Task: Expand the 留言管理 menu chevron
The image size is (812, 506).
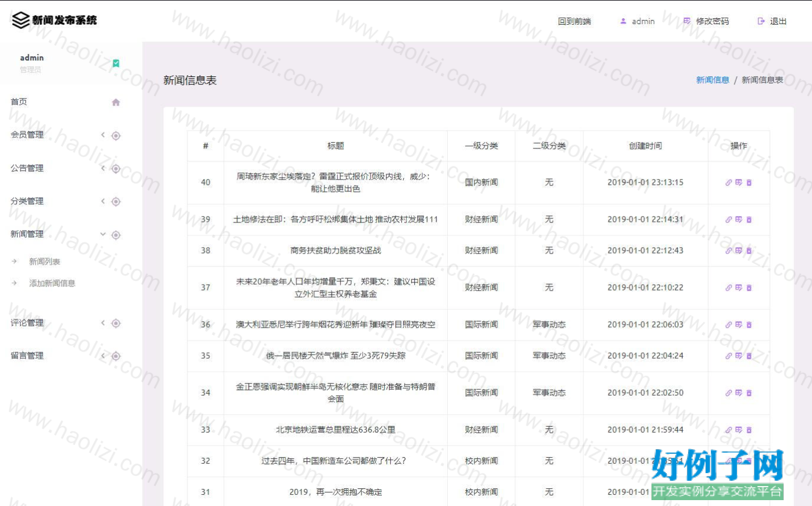Action: (103, 355)
